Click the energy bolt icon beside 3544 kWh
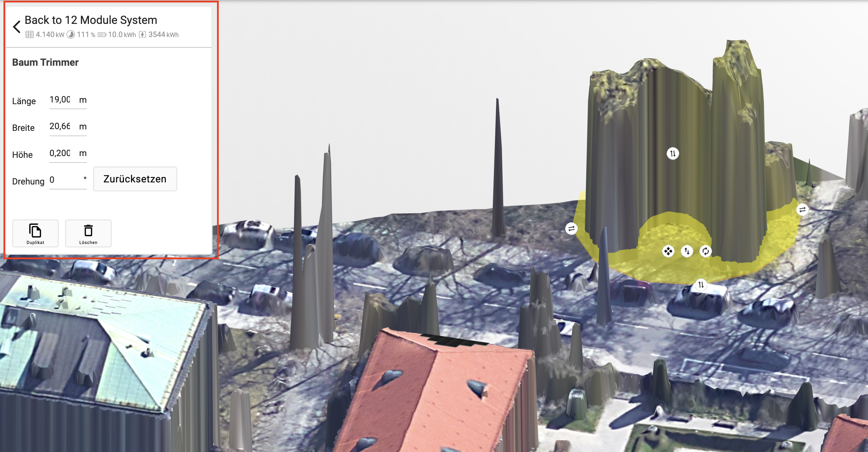 point(142,35)
